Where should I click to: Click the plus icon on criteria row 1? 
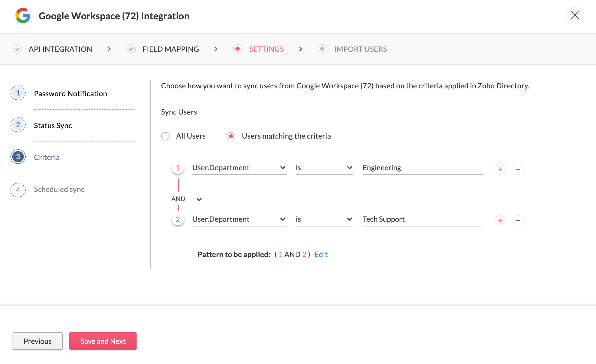(x=500, y=169)
